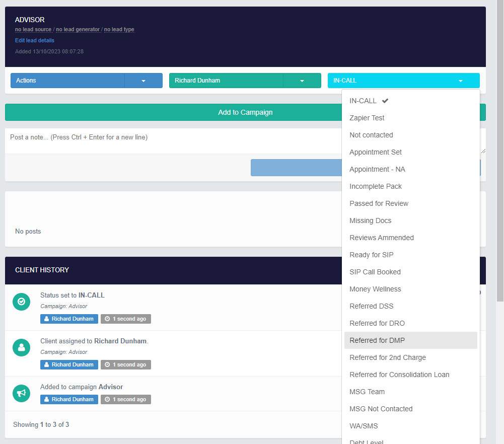Select MSG Team status
This screenshot has width=504, height=444.
click(x=410, y=392)
